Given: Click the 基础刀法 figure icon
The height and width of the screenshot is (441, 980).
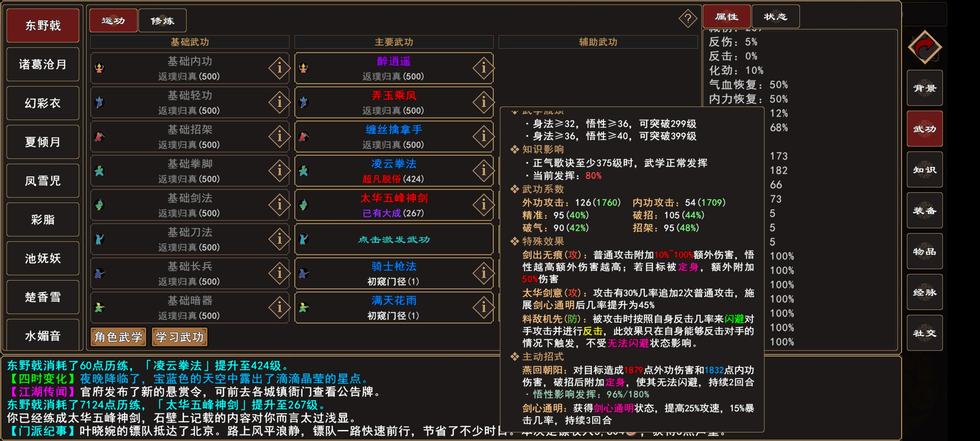Looking at the screenshot, I should (99, 239).
